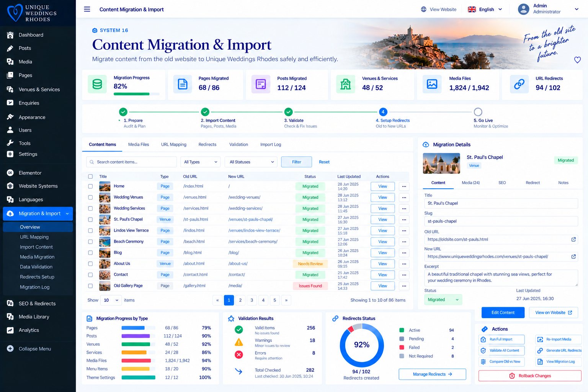Select Redirects Setup in sidebar submenu

point(37,277)
